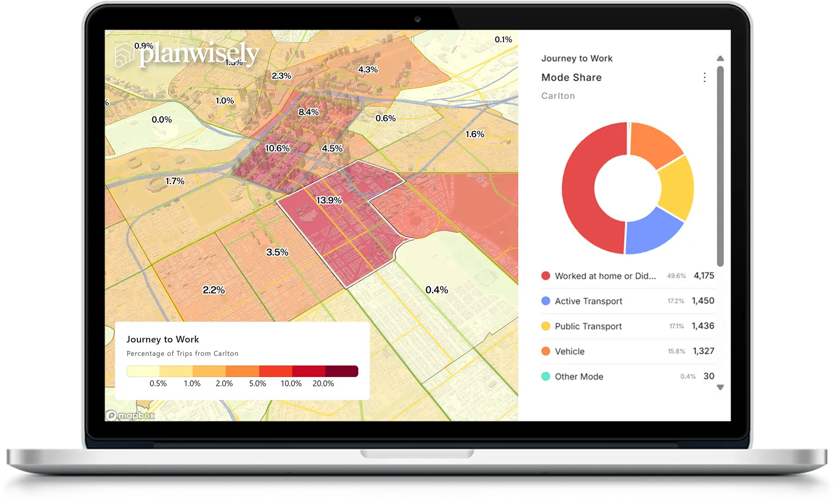Screen dimensions: 834x504
Task: Click the '2.2%' label on the map
Action: (214, 290)
